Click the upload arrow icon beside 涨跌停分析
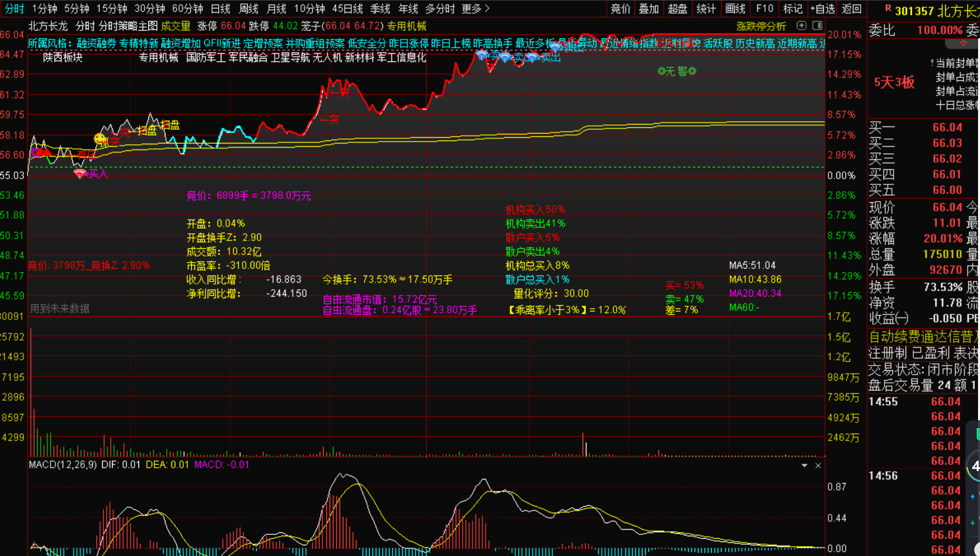This screenshot has height=556, width=980. (x=801, y=26)
